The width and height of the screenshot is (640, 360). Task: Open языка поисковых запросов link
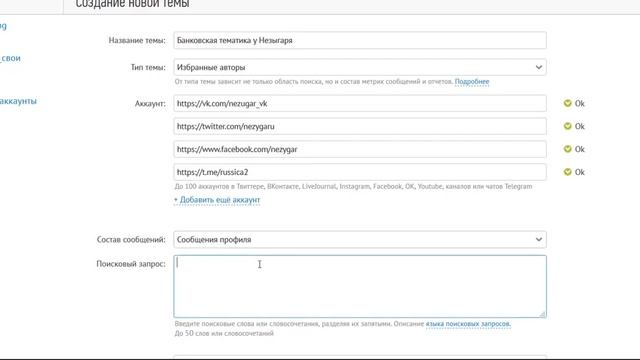468,324
